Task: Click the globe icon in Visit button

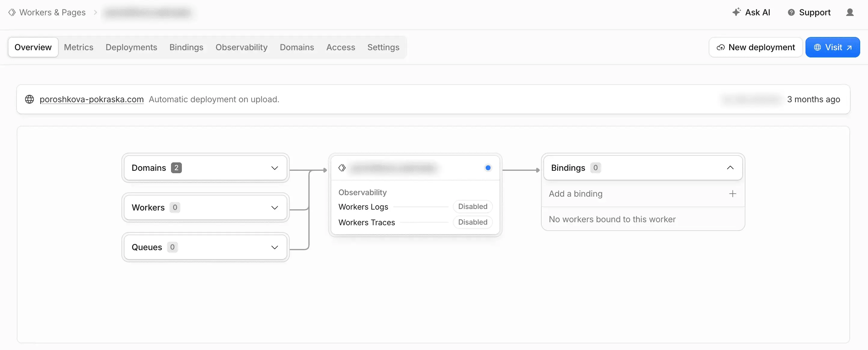Action: click(x=818, y=47)
